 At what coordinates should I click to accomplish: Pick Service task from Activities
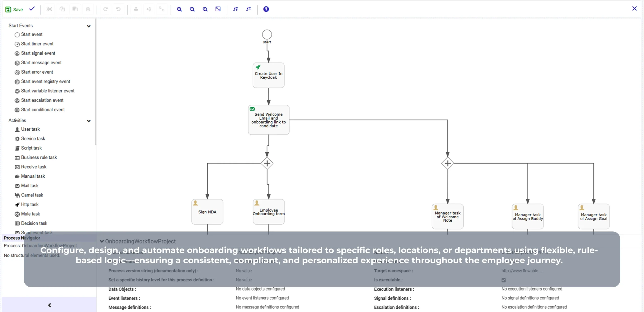30,139
